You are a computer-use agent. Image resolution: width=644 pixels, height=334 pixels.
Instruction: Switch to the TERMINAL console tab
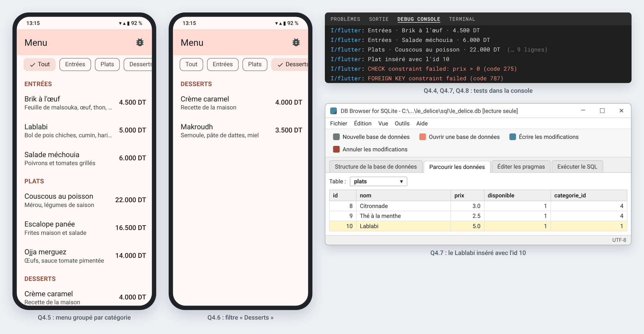[x=462, y=19]
